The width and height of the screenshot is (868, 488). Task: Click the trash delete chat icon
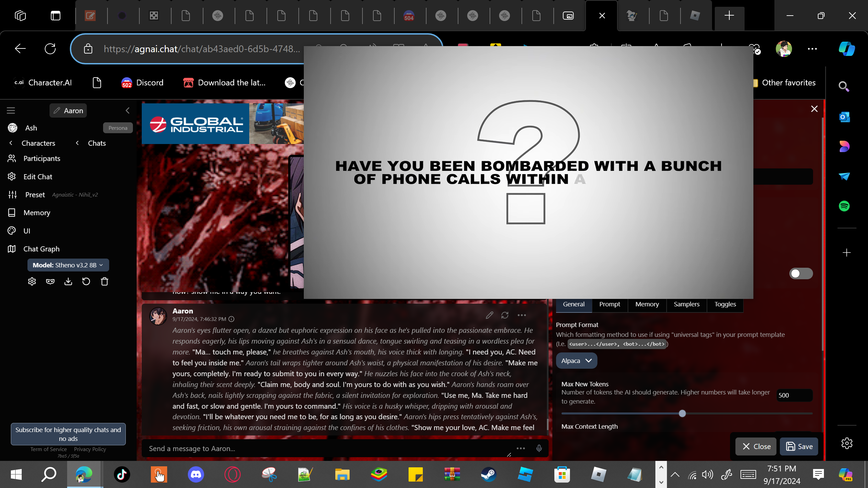point(104,282)
